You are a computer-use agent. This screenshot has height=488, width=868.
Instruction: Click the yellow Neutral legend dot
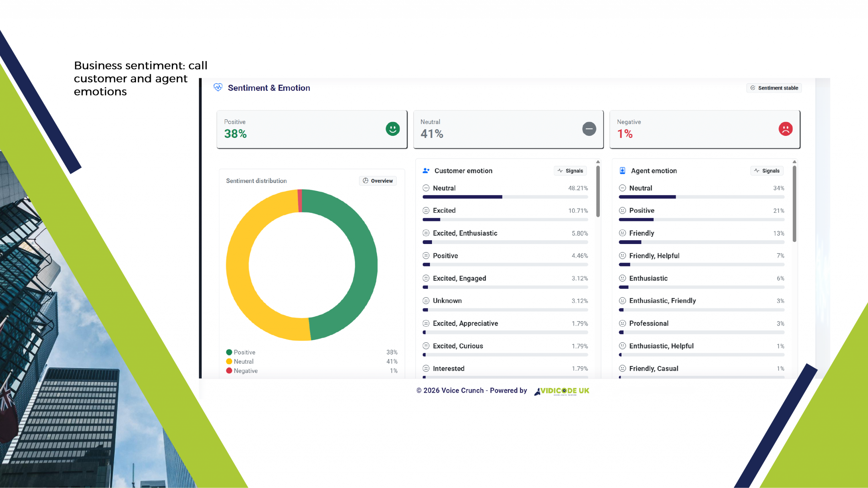click(229, 361)
